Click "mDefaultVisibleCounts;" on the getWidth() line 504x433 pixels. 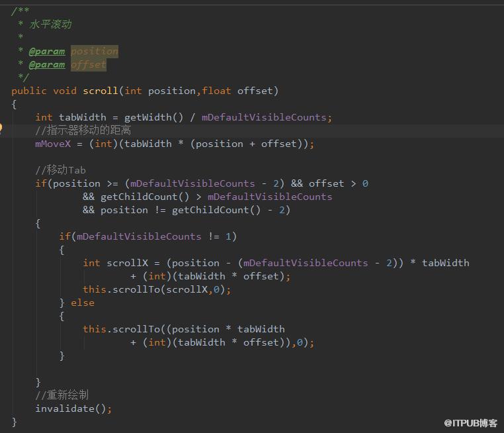267,117
